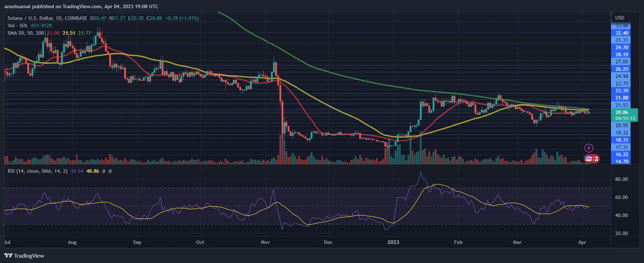644x263 pixels.
Task: Select the 33.86 price level label
Action: click(x=622, y=25)
